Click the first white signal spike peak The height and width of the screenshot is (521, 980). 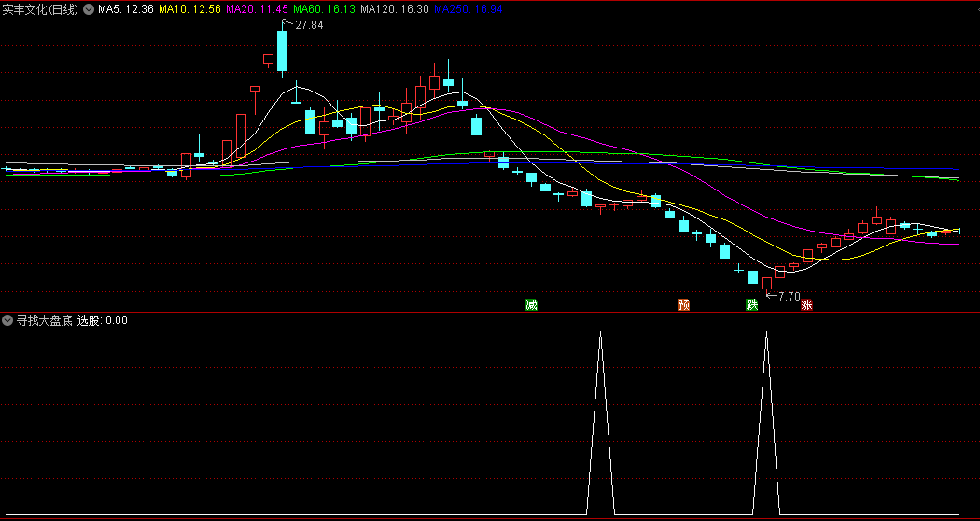click(600, 333)
